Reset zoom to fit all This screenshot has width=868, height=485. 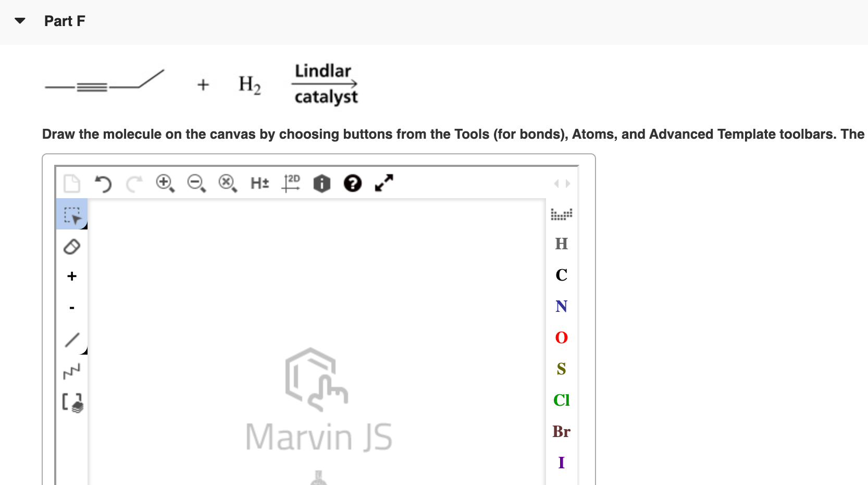coord(228,184)
